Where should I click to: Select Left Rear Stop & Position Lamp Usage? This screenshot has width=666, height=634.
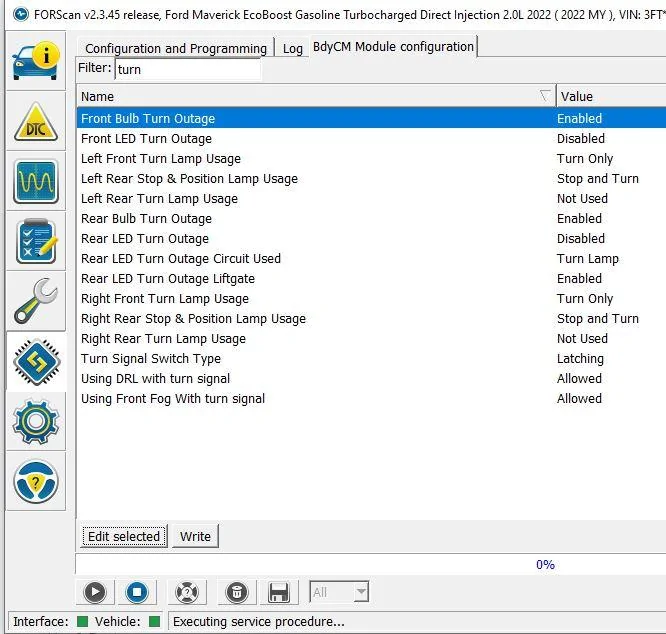(371, 178)
